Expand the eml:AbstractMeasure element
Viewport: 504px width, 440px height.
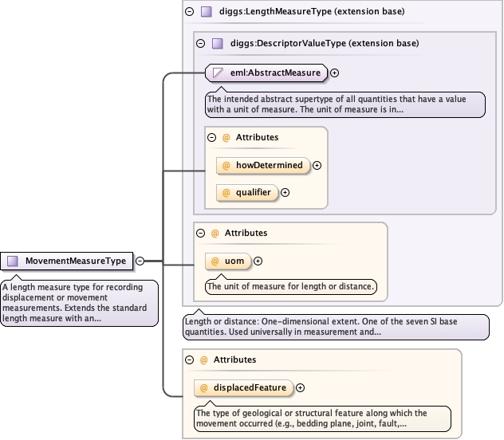click(334, 73)
